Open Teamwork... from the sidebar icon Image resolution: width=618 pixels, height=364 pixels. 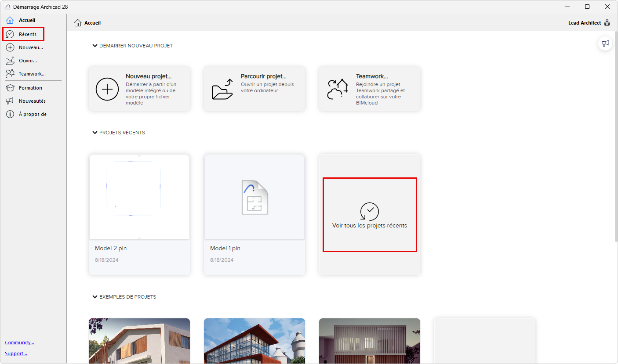coord(10,74)
